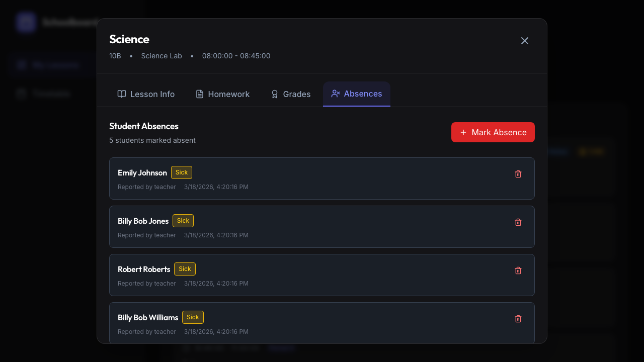This screenshot has width=644, height=362.
Task: Close the Science lesson dialog
Action: click(525, 41)
